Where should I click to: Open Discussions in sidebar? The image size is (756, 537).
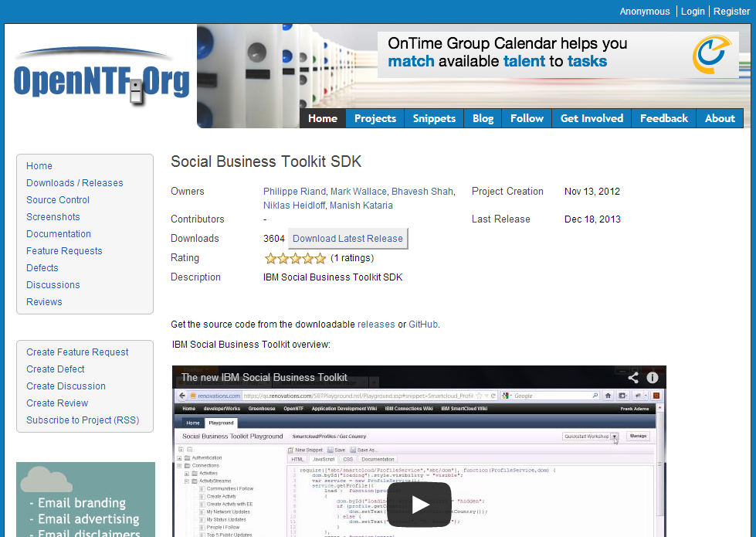pyautogui.click(x=53, y=284)
